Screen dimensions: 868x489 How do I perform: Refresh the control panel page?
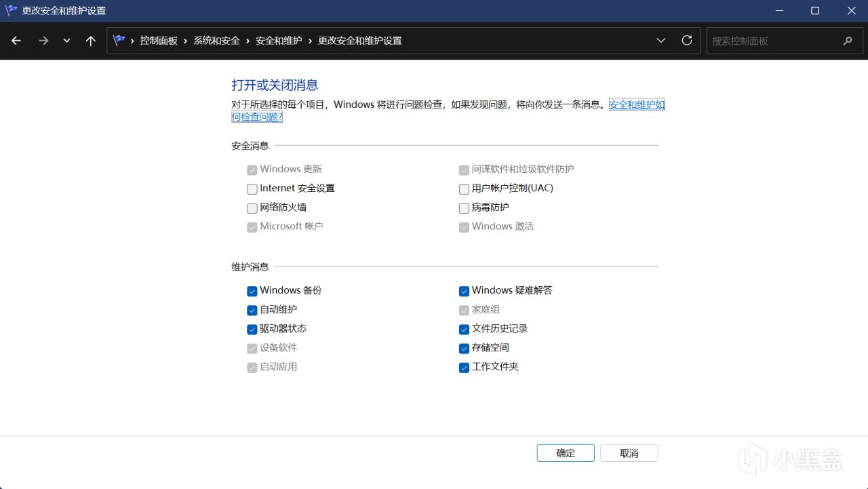pos(687,41)
